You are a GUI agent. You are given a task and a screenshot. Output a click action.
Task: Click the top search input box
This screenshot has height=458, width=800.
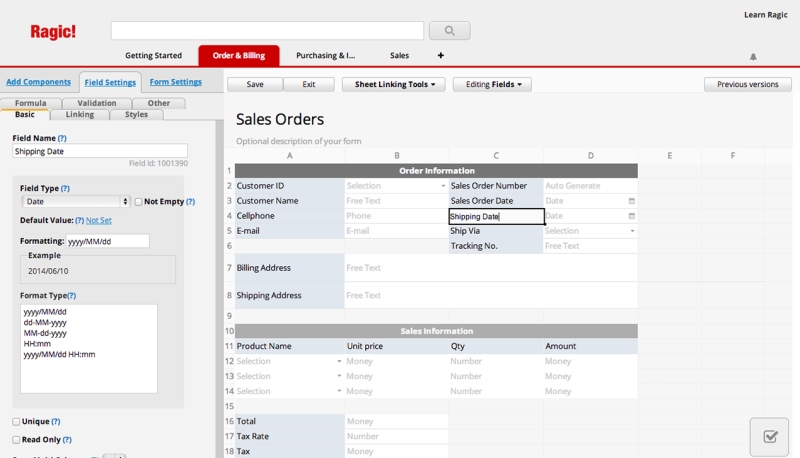coord(267,31)
